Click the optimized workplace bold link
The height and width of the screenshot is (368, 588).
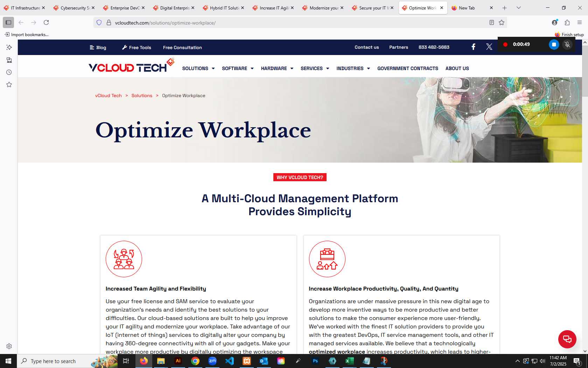coord(337,351)
